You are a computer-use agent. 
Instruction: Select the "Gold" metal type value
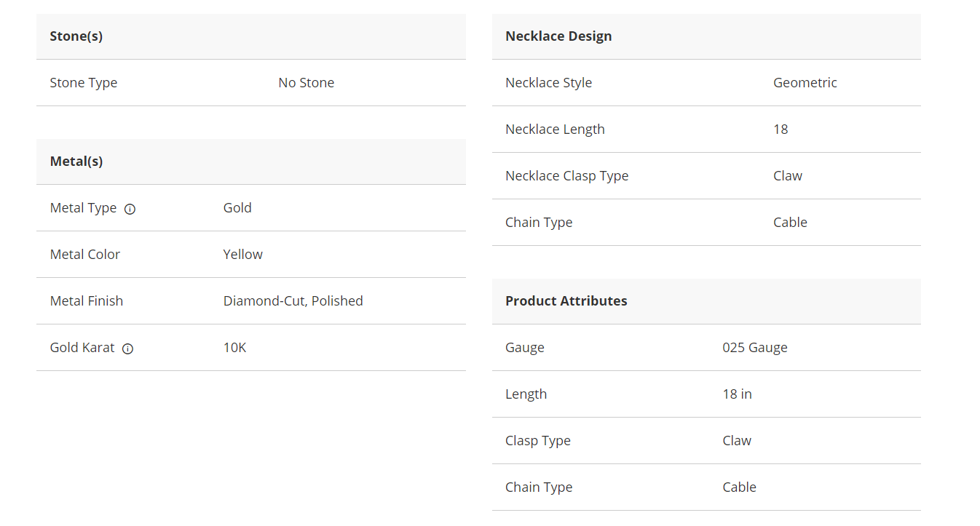click(237, 208)
